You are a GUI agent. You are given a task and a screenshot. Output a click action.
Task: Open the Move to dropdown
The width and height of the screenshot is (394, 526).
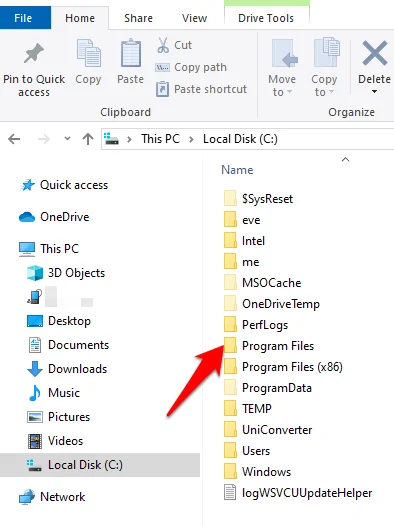(x=282, y=68)
